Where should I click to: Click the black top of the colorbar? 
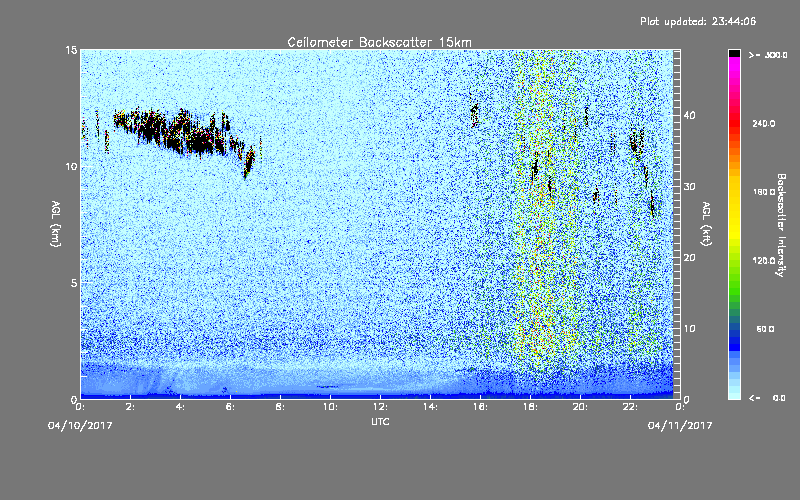pyautogui.click(x=734, y=53)
